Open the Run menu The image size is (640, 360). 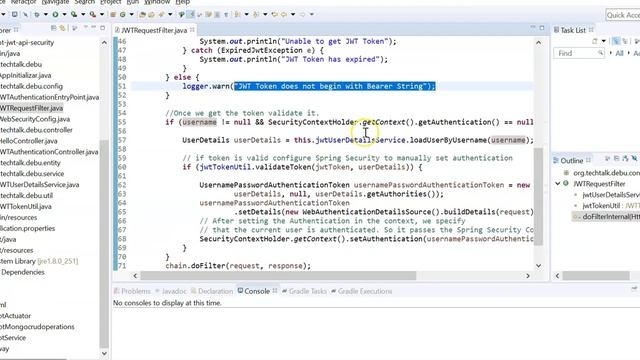click(x=133, y=2)
